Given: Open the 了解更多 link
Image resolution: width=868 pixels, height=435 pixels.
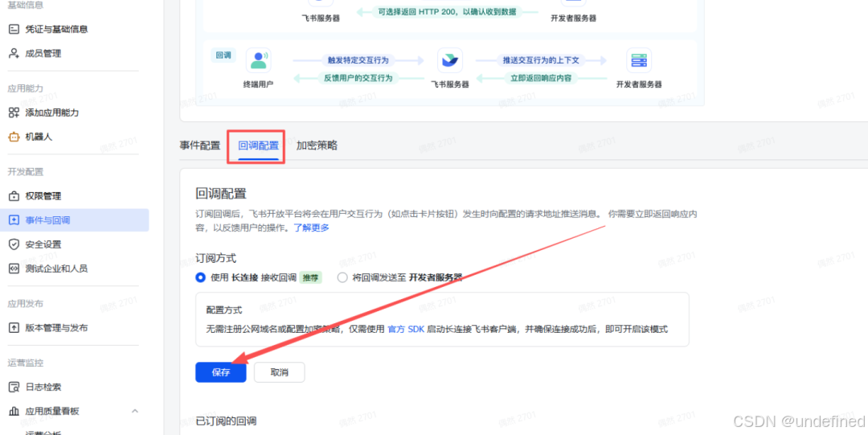Looking at the screenshot, I should [x=311, y=228].
